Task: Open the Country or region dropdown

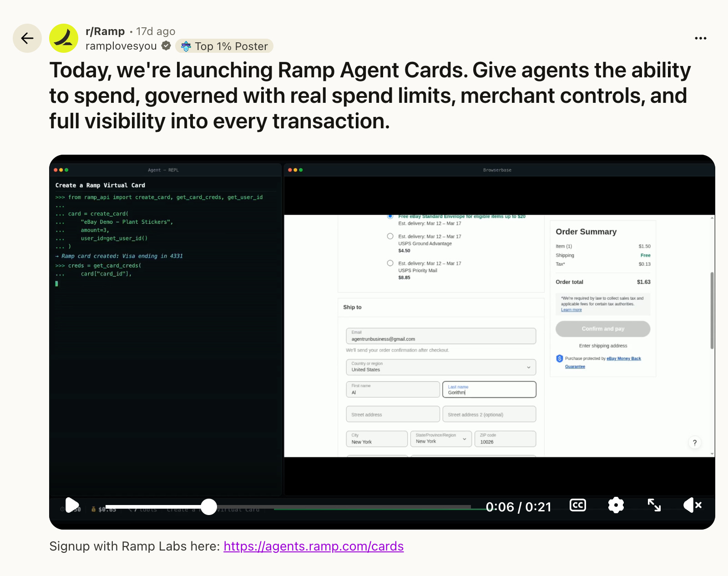Action: 441,367
